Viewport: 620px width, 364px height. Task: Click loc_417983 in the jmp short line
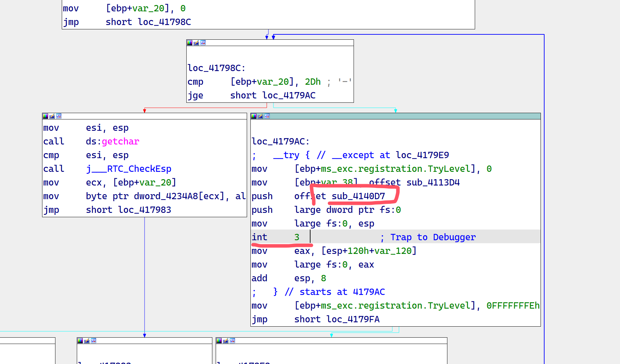[145, 210]
